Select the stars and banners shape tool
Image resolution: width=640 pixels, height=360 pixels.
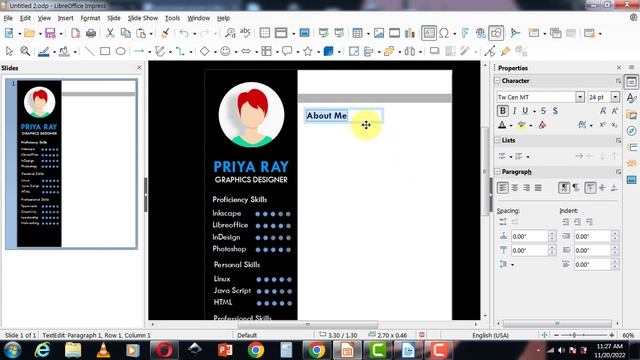pos(308,51)
